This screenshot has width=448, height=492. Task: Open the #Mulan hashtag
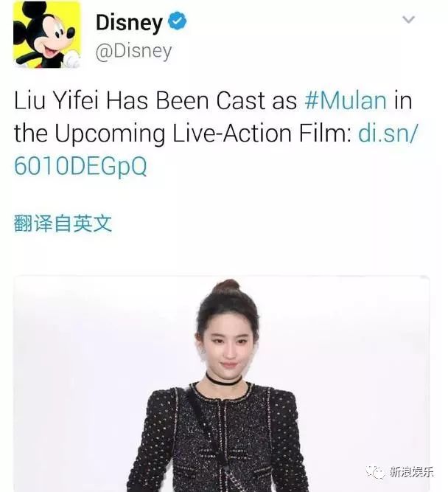pyautogui.click(x=346, y=101)
